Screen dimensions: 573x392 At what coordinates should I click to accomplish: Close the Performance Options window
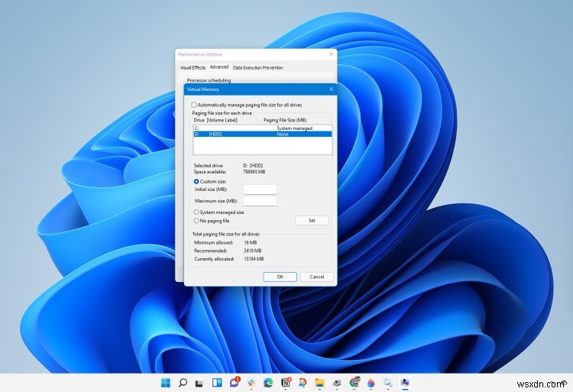(331, 54)
